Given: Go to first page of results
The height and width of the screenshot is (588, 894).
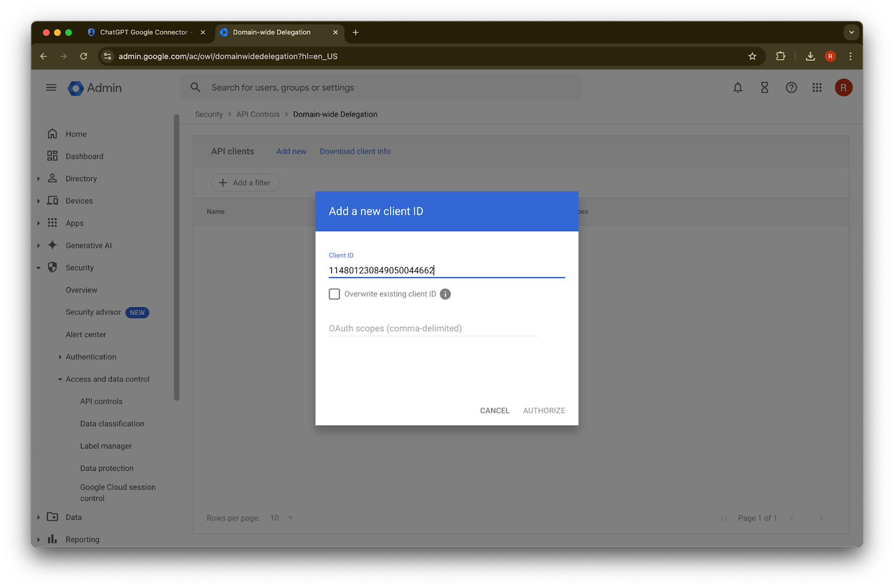Looking at the screenshot, I should click(725, 518).
